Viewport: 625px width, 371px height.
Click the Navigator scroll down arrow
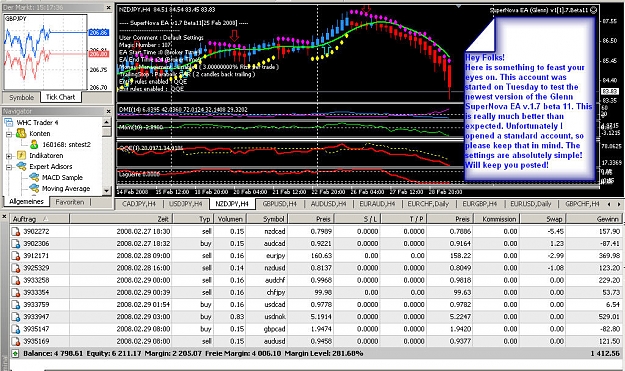106,191
